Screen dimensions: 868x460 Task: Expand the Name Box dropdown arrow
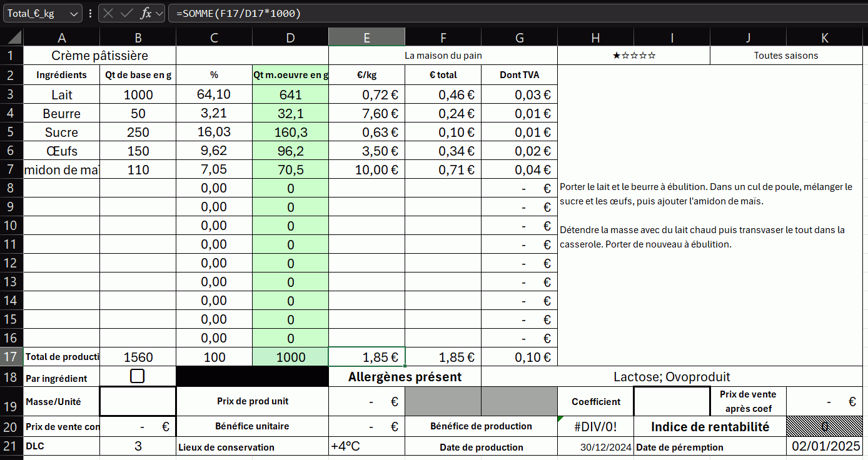[74, 13]
